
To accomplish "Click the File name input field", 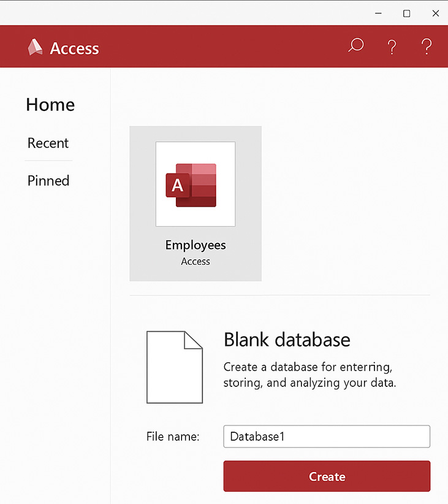I will [327, 437].
